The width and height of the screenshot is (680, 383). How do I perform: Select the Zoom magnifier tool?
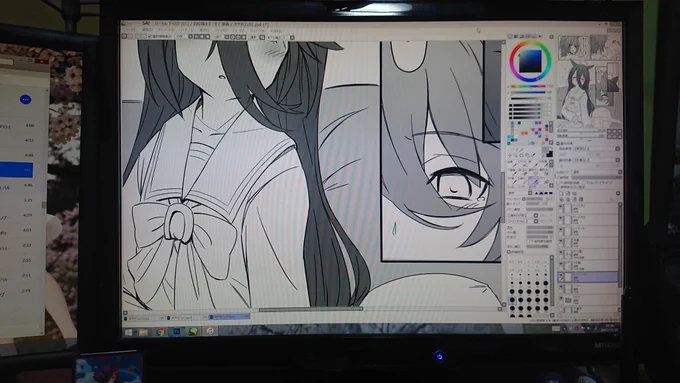point(516,155)
